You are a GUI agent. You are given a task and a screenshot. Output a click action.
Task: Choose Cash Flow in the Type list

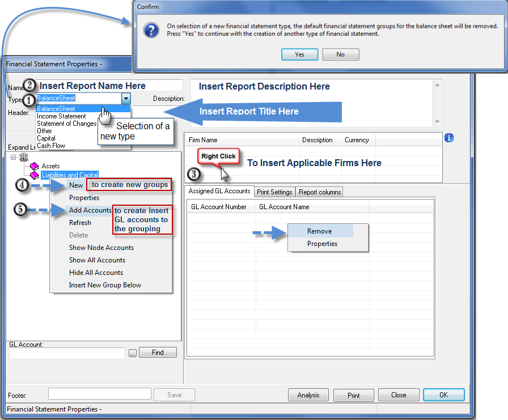(51, 146)
